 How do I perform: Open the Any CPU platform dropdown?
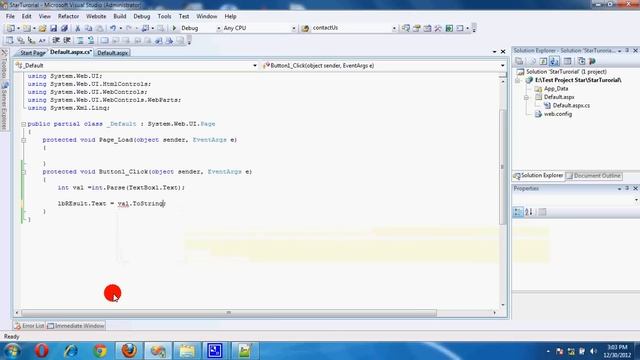293,28
